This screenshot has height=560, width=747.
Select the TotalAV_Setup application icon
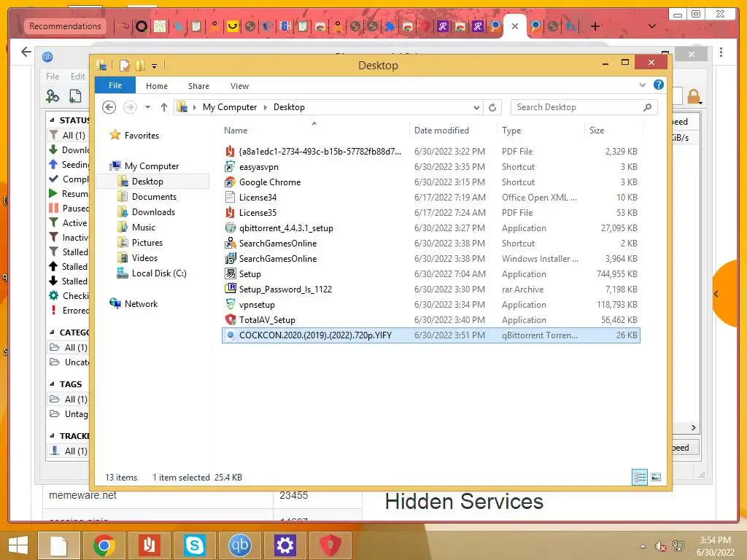pos(230,319)
